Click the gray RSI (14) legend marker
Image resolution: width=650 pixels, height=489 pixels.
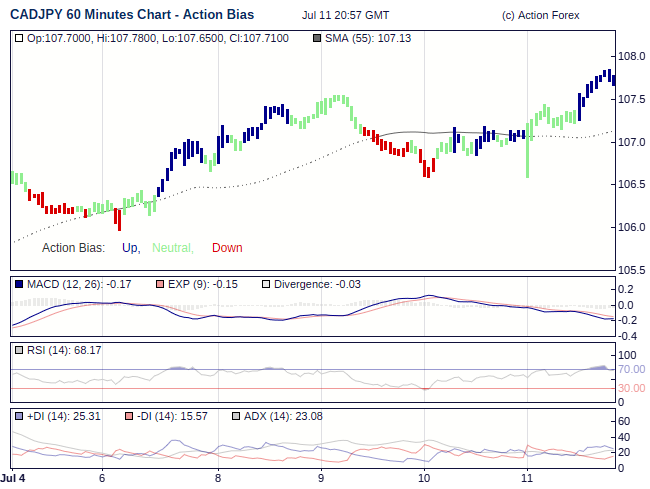[20, 350]
